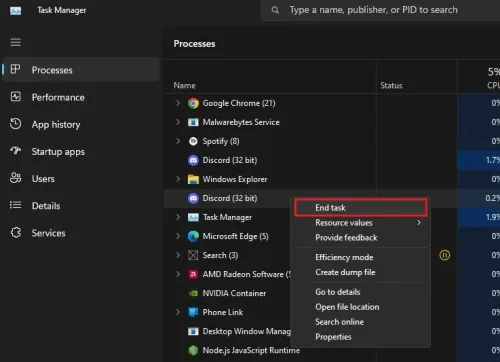The height and width of the screenshot is (362, 500).
Task: Select the Spotify (8) process name
Action: 221,141
